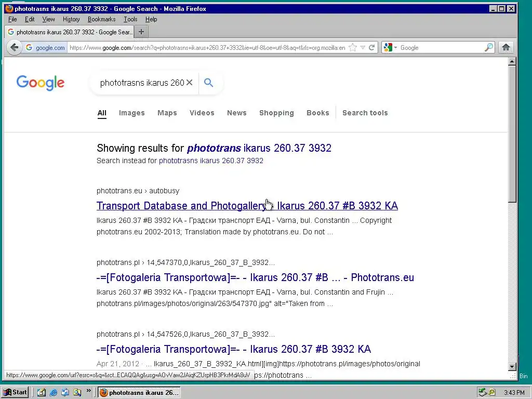Viewport: 532px width, 399px height.
Task: Switch to the Maps results tab
Action: [167, 113]
